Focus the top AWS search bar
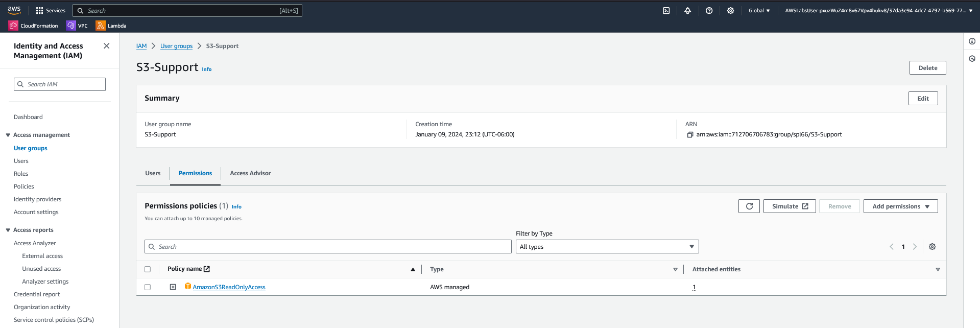 coord(187,10)
